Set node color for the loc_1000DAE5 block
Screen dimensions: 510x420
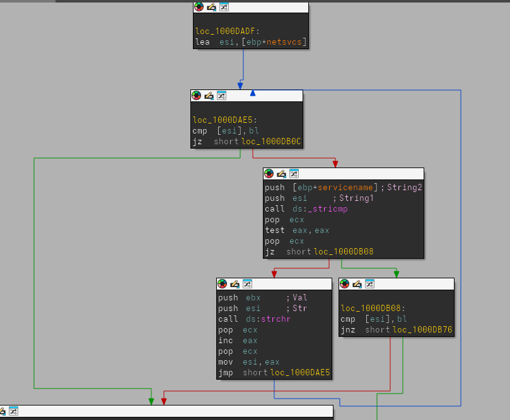(197, 96)
